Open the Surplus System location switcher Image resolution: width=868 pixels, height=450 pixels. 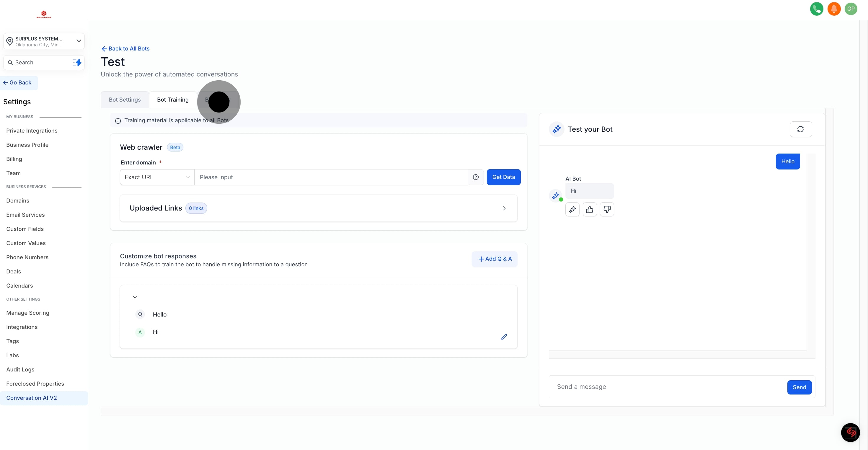(44, 41)
